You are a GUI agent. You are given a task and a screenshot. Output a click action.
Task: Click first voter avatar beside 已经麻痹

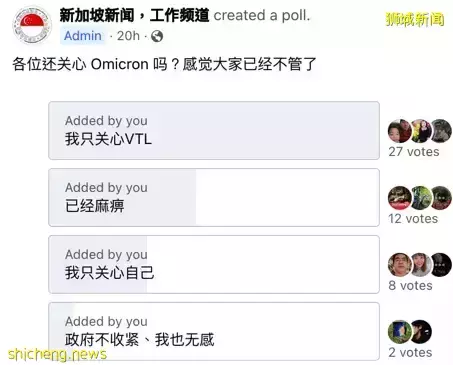[399, 198]
